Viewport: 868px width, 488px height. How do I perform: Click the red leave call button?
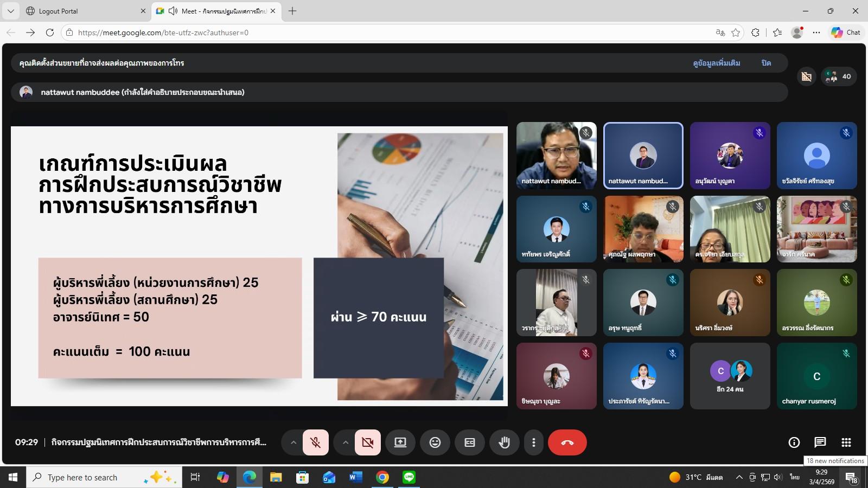(567, 442)
